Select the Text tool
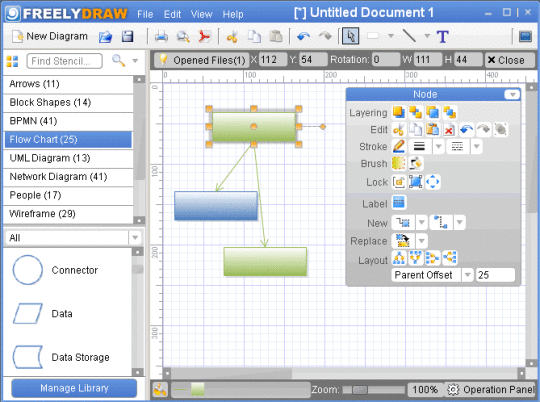Viewport: 540px width, 402px height. tap(443, 37)
